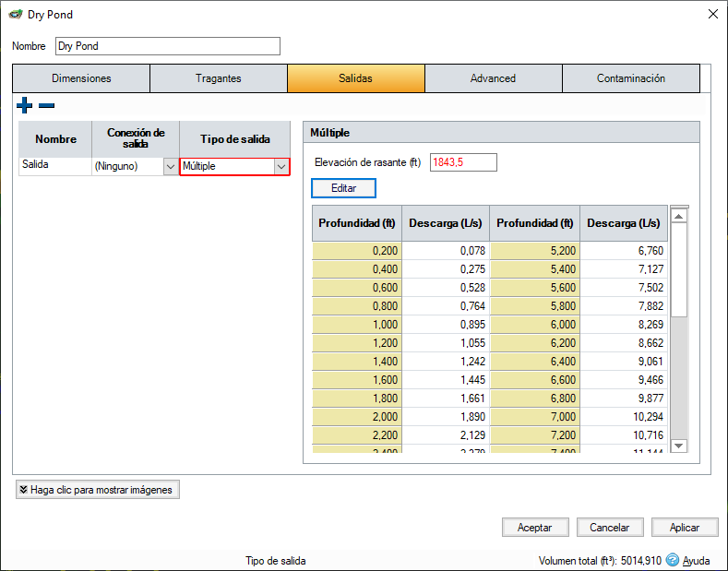
Task: Click discharge cell 6,760
Action: click(x=624, y=251)
